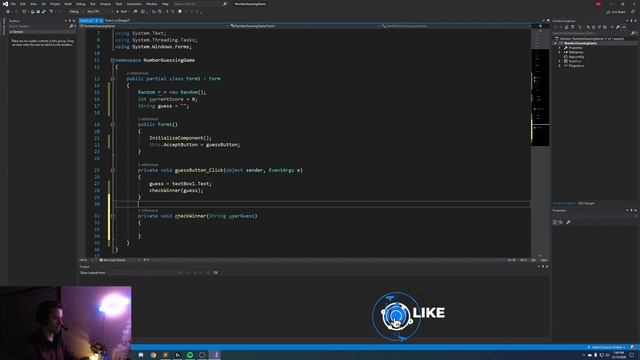Click Add to Source Control in status bar

(x=607, y=347)
